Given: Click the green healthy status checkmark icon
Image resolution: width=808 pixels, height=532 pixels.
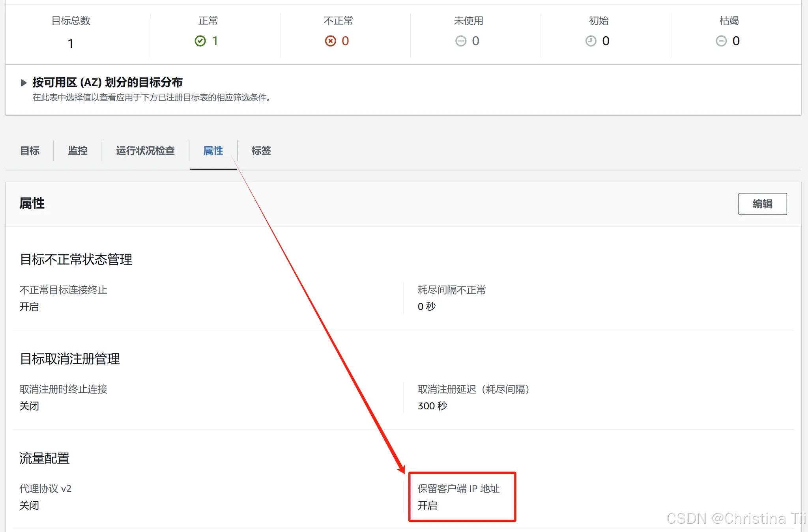Looking at the screenshot, I should point(200,41).
